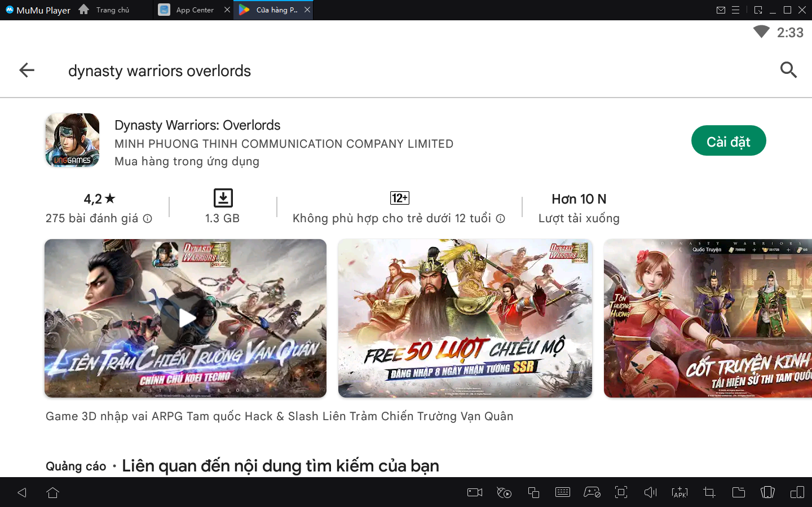This screenshot has width=812, height=507.
Task: Click the back arrow beside the search text
Action: (27, 70)
